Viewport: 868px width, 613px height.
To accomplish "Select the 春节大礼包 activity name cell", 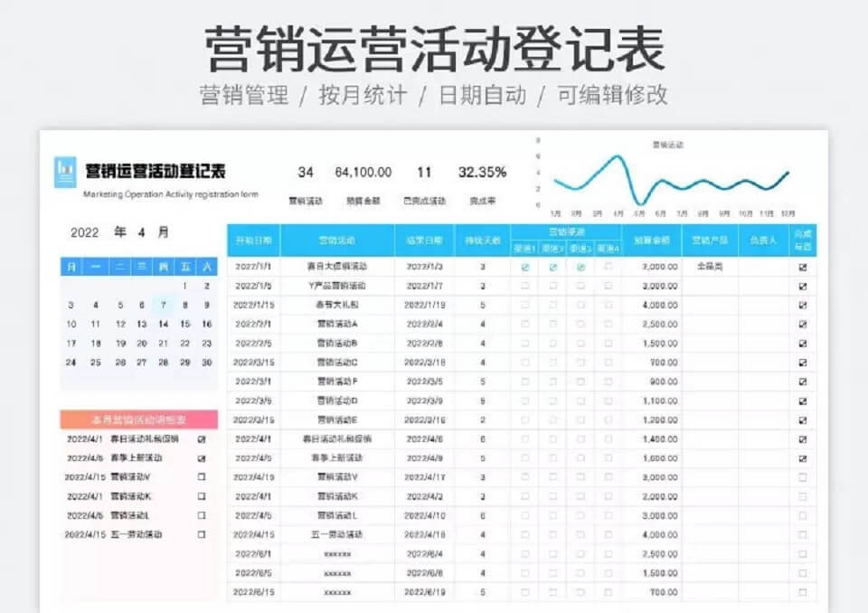I will tap(337, 305).
